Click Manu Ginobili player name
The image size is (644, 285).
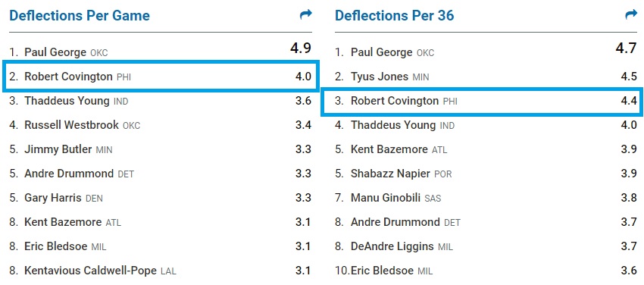[x=385, y=198]
